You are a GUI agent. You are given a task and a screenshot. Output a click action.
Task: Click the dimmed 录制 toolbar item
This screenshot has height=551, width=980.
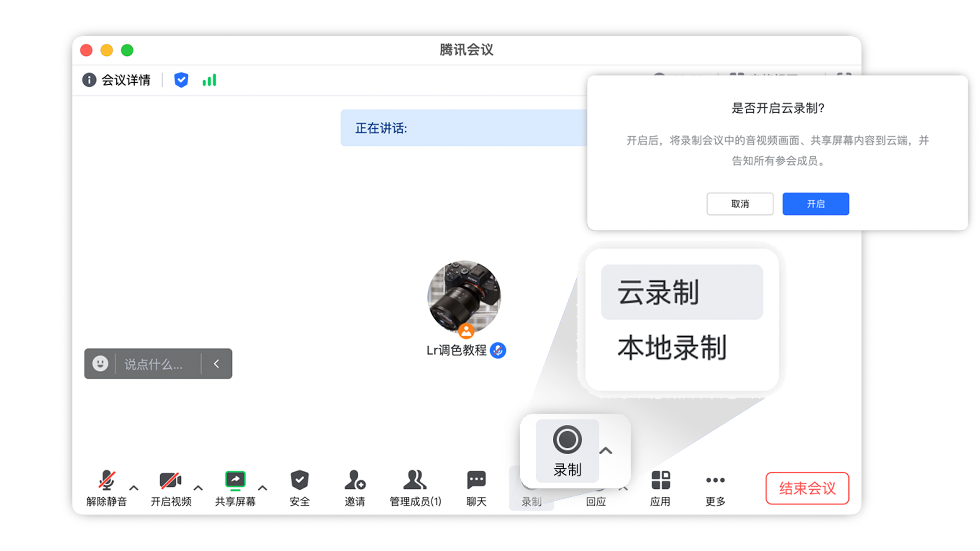point(531,502)
